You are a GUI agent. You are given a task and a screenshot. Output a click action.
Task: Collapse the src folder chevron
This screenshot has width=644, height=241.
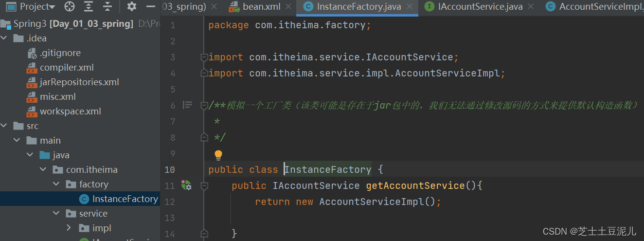[4, 126]
